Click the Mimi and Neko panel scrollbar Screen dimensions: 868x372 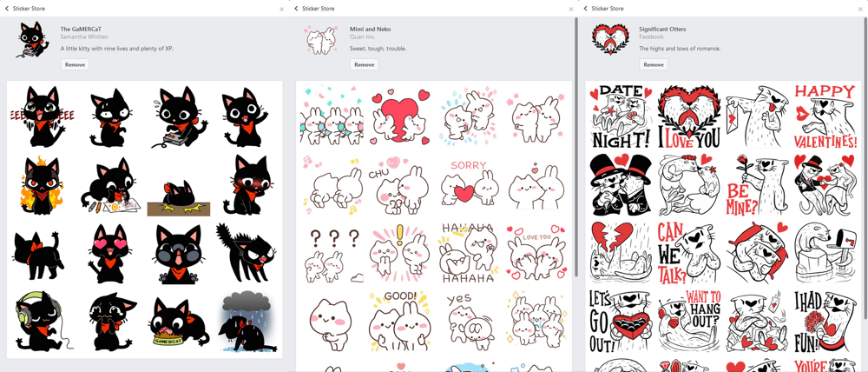tap(575, 147)
